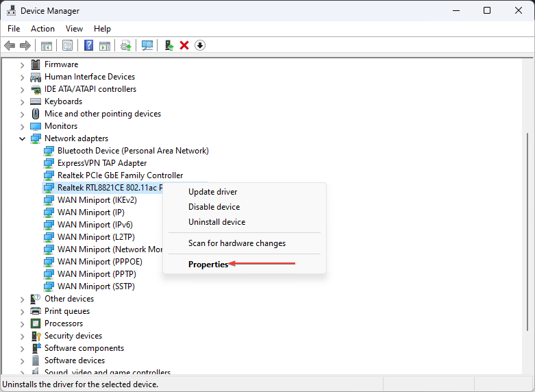
Task: Open the Action menu
Action: pos(42,29)
